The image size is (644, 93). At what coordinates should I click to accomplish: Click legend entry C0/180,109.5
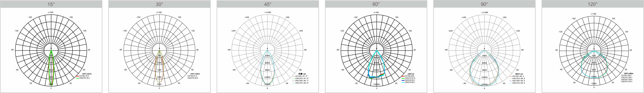coord(627,75)
